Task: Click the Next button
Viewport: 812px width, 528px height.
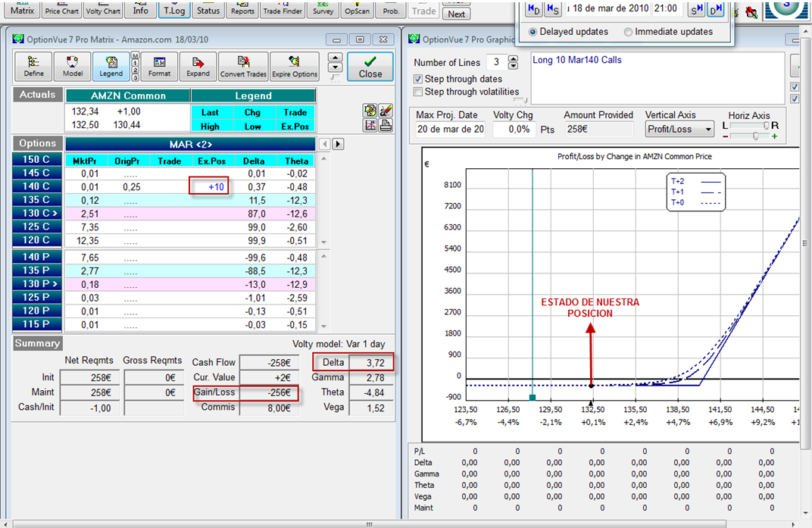Action: pos(457,14)
